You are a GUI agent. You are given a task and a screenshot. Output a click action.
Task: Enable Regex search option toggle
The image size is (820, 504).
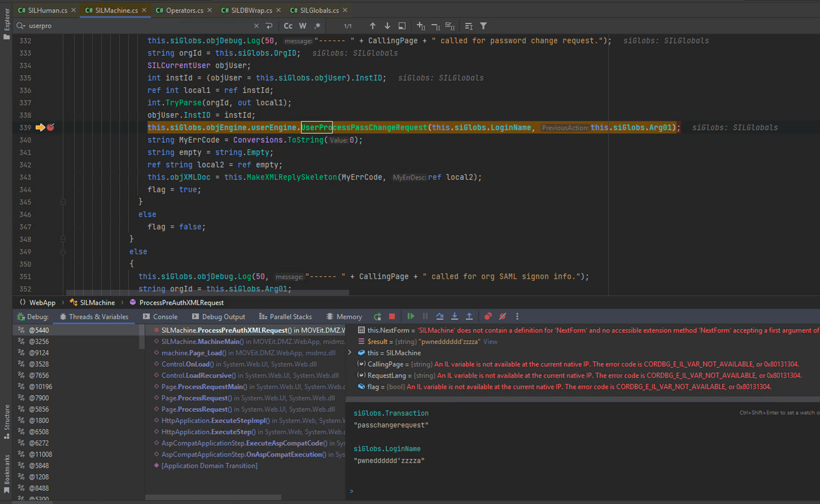[317, 26]
